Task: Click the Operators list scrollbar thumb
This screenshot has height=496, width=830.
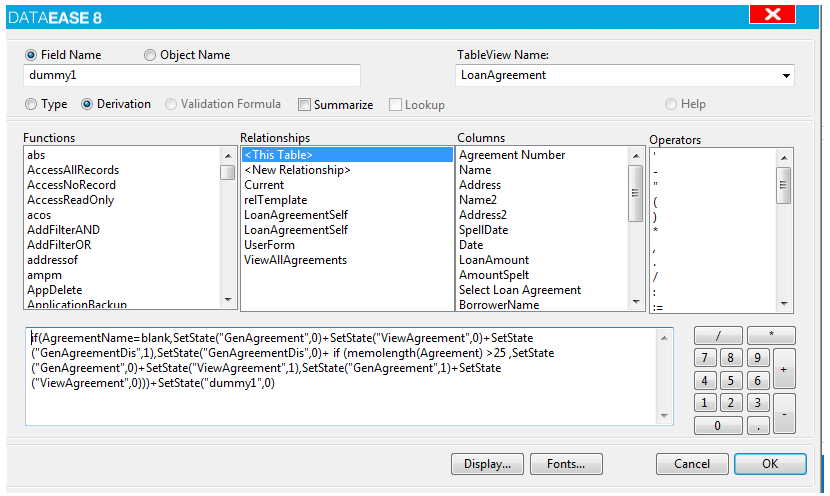Action: click(783, 185)
